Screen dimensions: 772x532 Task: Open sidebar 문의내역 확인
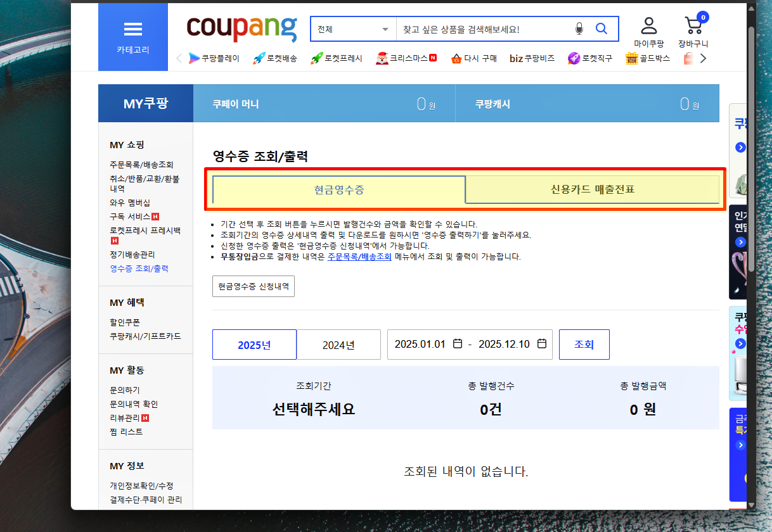coord(134,404)
